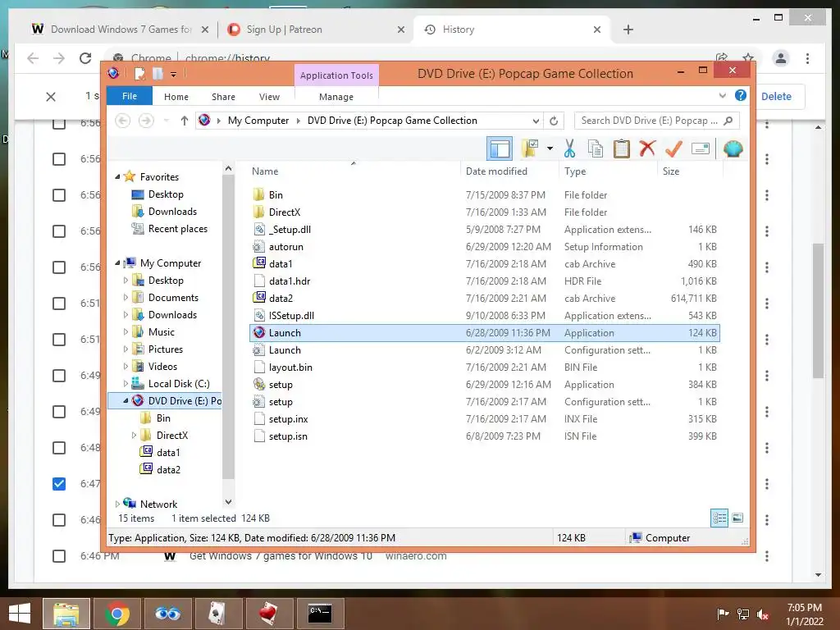The height and width of the screenshot is (630, 840).
Task: Select the autorun setup information file
Action: point(484,246)
